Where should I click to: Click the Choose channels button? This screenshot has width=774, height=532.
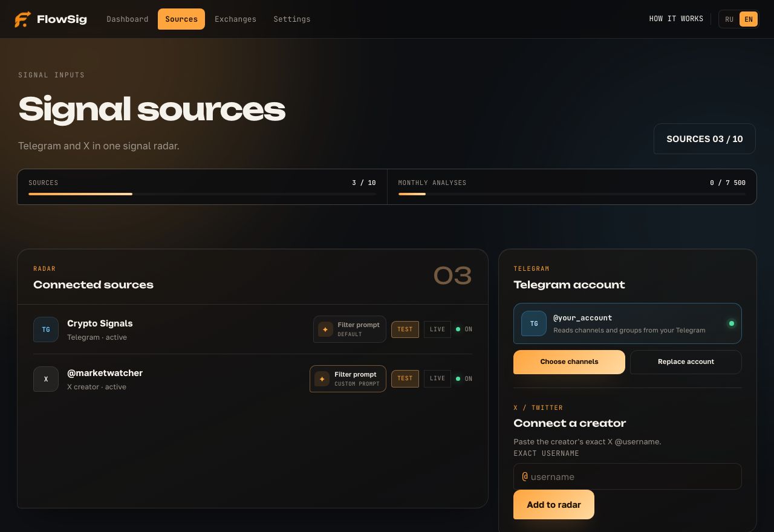[569, 362]
